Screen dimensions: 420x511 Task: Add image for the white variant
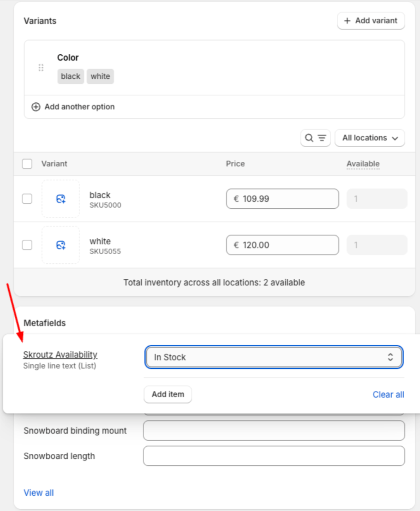pos(61,245)
